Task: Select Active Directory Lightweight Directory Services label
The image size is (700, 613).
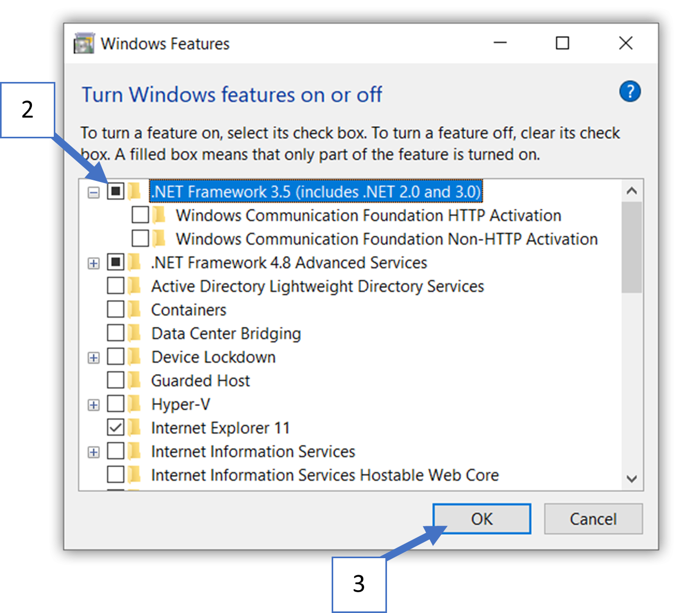Action: pos(317,286)
